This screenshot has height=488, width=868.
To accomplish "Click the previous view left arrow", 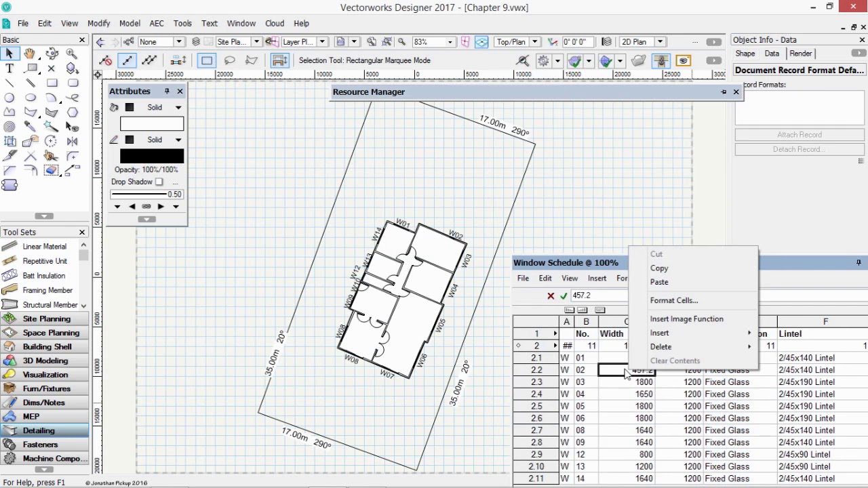I will click(100, 42).
